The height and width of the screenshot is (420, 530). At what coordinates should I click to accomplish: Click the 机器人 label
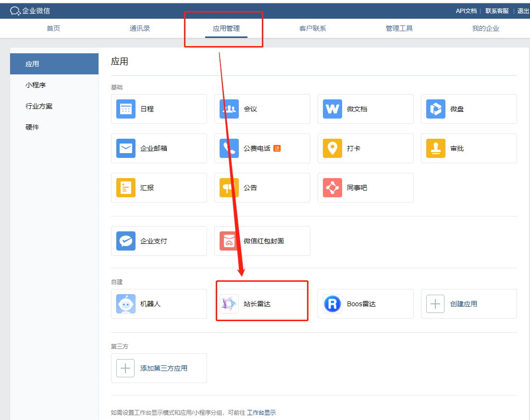pos(150,304)
